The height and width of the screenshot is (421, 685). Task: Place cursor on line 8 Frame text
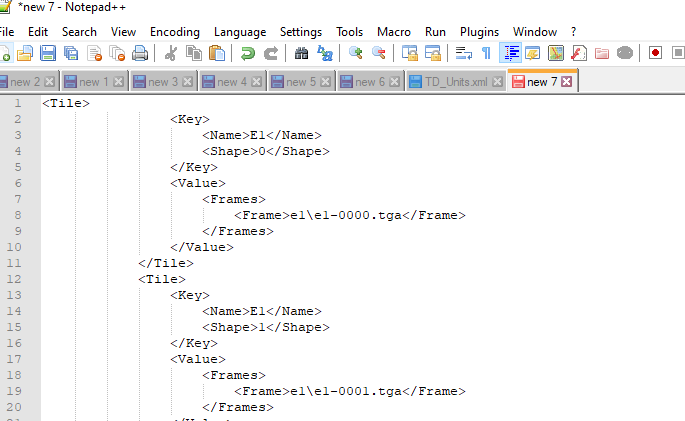(349, 215)
